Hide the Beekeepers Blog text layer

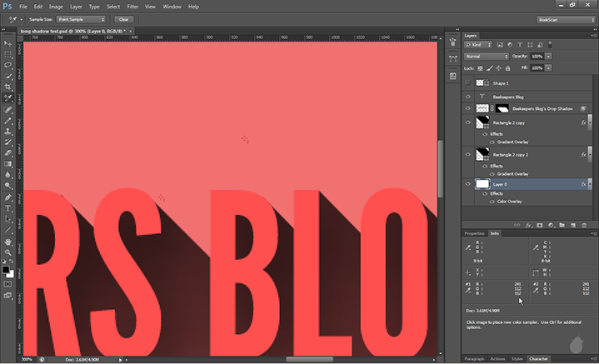[x=468, y=97]
